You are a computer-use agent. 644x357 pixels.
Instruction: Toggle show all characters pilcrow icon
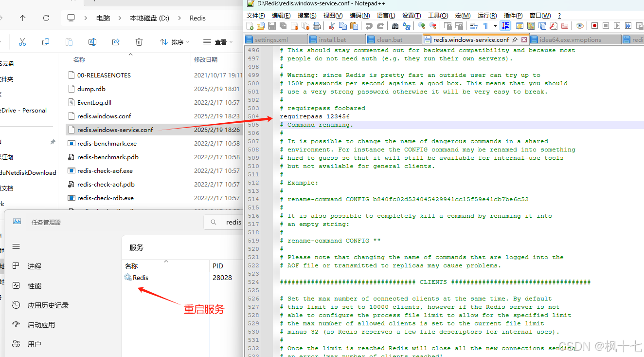click(485, 26)
